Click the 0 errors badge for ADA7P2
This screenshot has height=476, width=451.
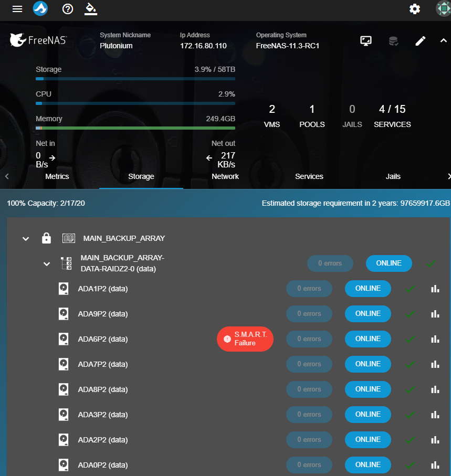[309, 364]
